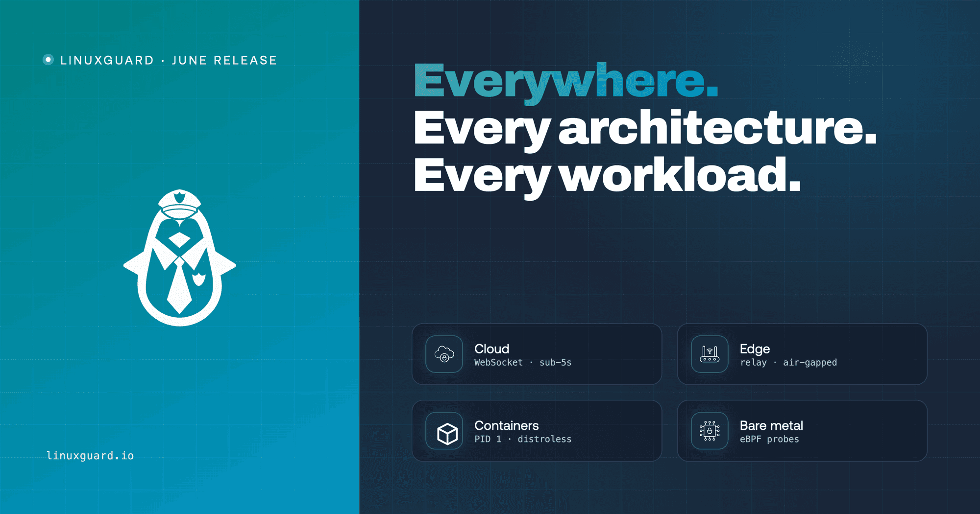Open the Bare metal card title
Screen dimensions: 980x514
pos(771,425)
